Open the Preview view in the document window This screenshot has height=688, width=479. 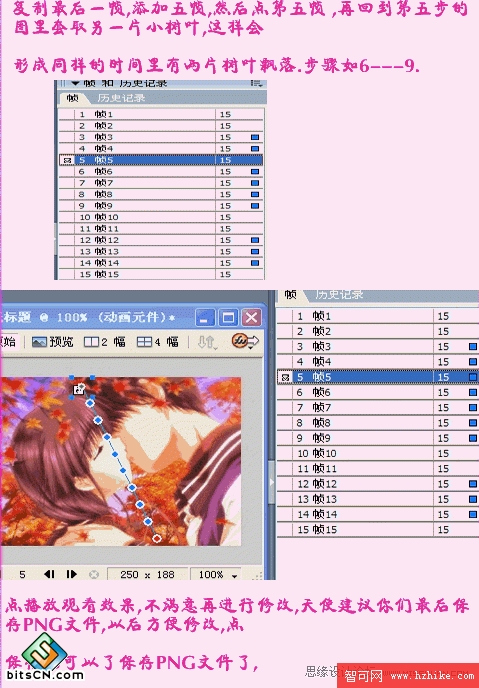tap(53, 341)
